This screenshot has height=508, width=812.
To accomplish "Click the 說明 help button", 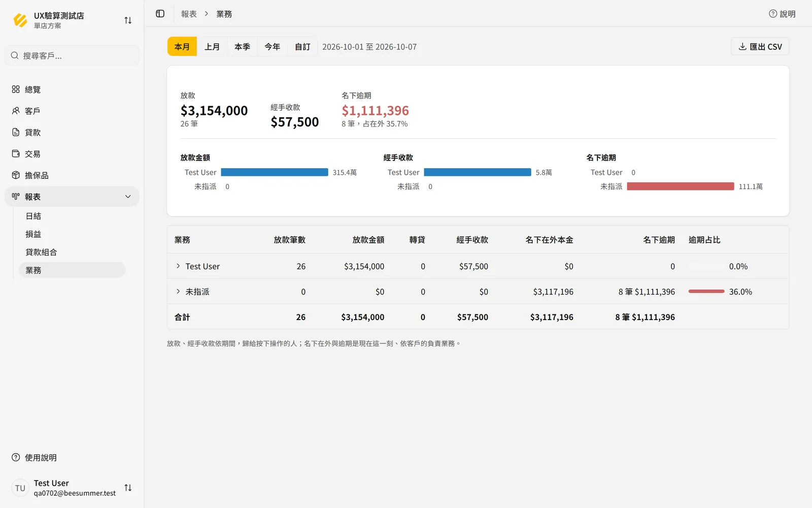I will [782, 14].
